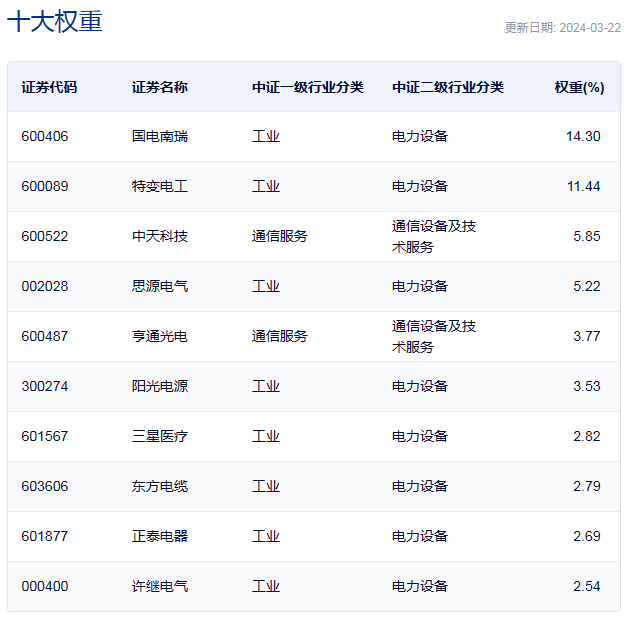Click stock code 601877

pos(45,536)
